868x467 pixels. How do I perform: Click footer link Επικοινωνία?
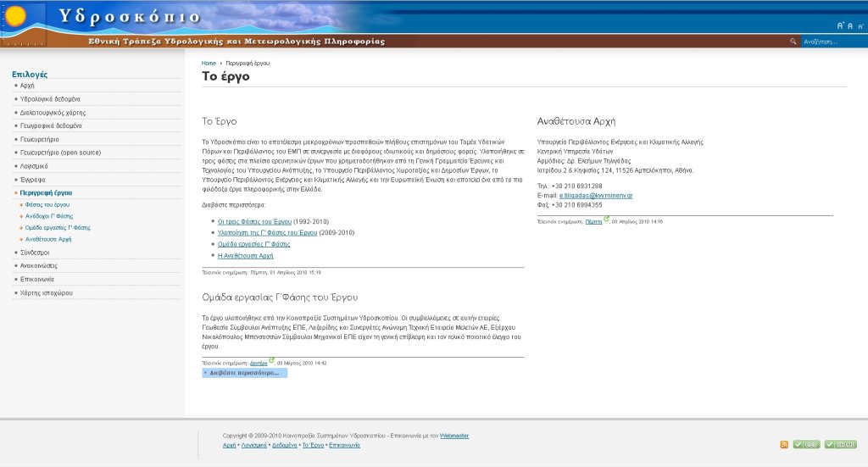344,446
